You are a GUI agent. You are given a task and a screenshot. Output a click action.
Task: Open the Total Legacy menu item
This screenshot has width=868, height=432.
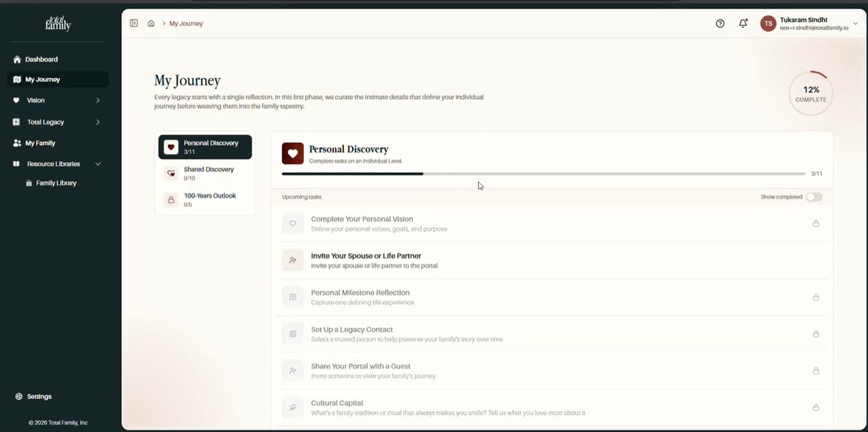[x=58, y=122]
